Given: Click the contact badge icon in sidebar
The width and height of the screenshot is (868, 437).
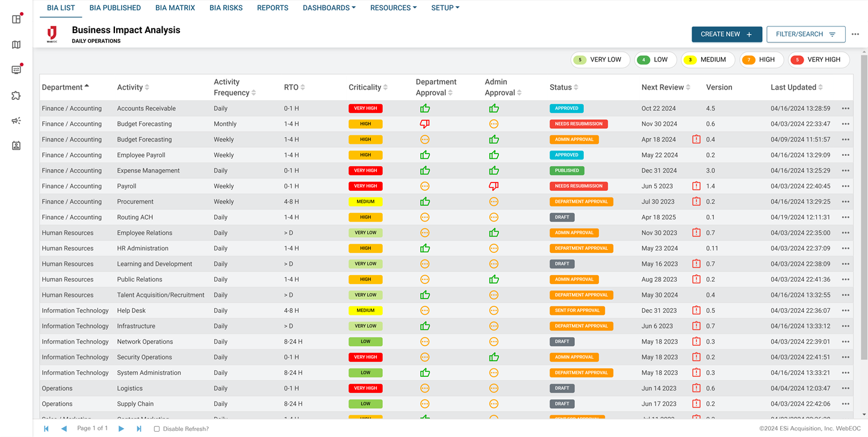Looking at the screenshot, I should click(16, 146).
